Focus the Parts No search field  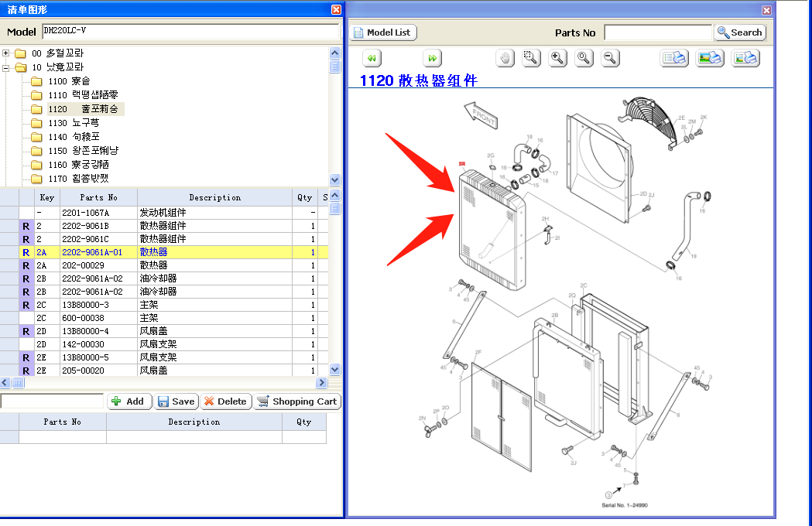pyautogui.click(x=657, y=32)
